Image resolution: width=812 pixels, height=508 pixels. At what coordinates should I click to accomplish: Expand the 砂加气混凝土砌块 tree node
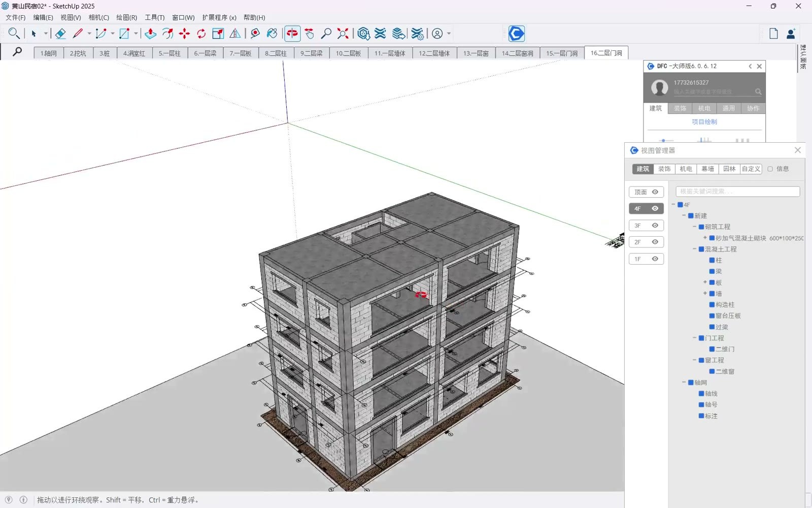pos(705,238)
